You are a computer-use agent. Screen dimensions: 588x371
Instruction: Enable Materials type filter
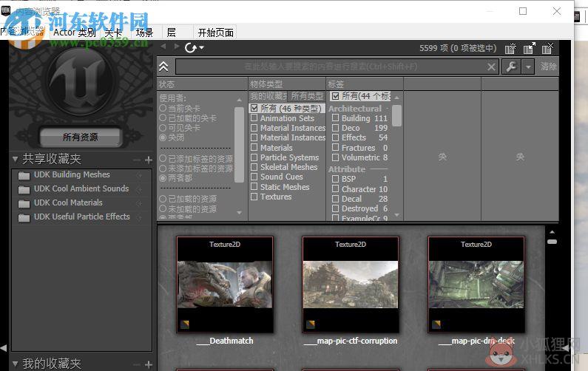tap(254, 147)
